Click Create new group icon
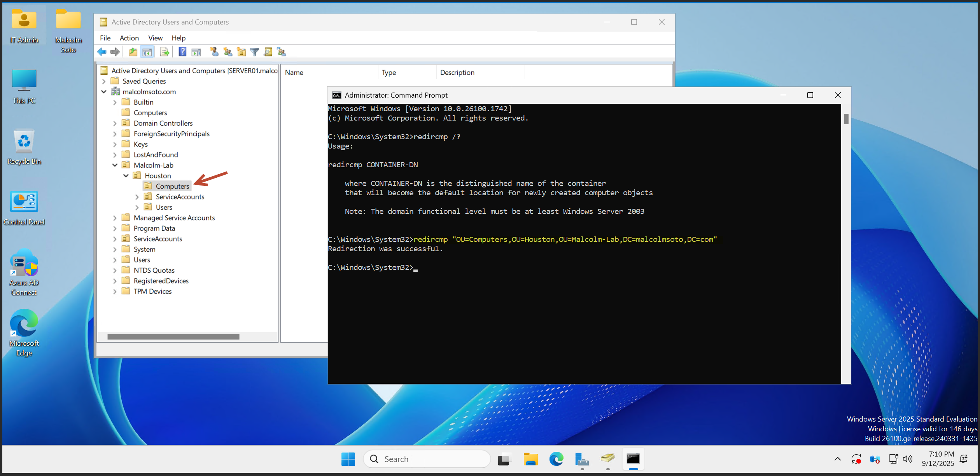Viewport: 980px width, 476px height. (x=228, y=52)
